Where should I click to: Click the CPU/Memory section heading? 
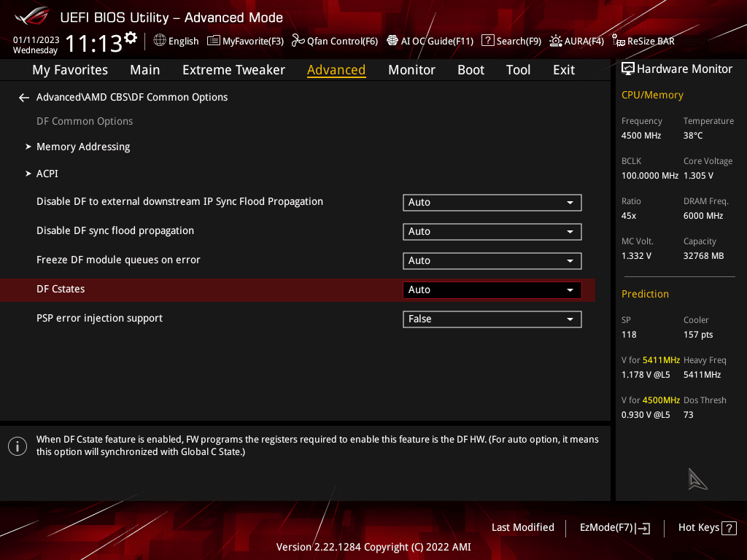(652, 96)
